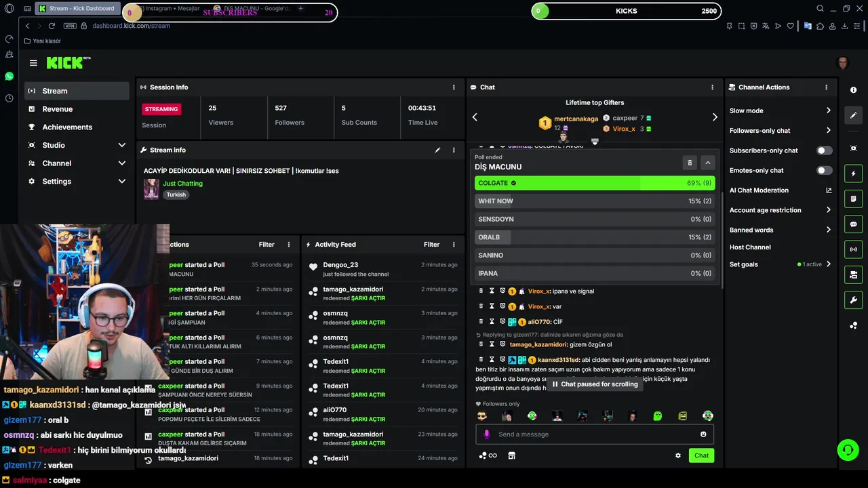Toggle Subscribers-only chat switch
The width and height of the screenshot is (868, 488).
824,150
